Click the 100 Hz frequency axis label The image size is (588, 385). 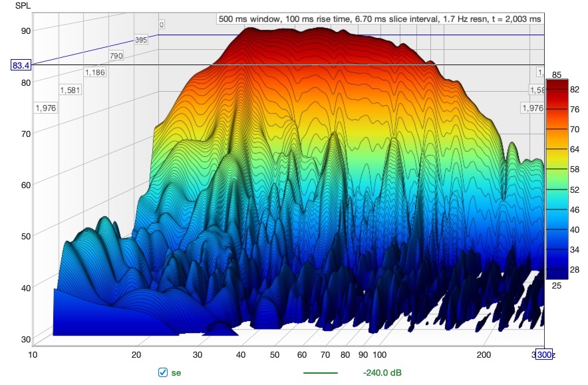pos(379,354)
